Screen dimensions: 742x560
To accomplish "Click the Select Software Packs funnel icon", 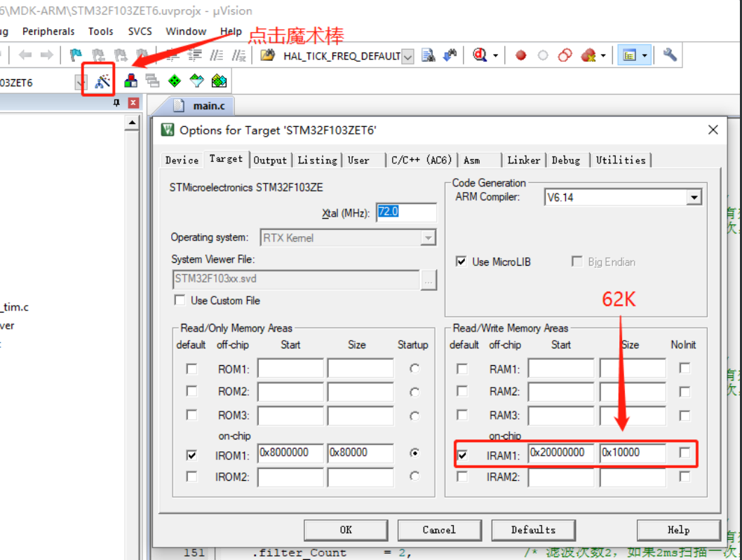I will (197, 81).
